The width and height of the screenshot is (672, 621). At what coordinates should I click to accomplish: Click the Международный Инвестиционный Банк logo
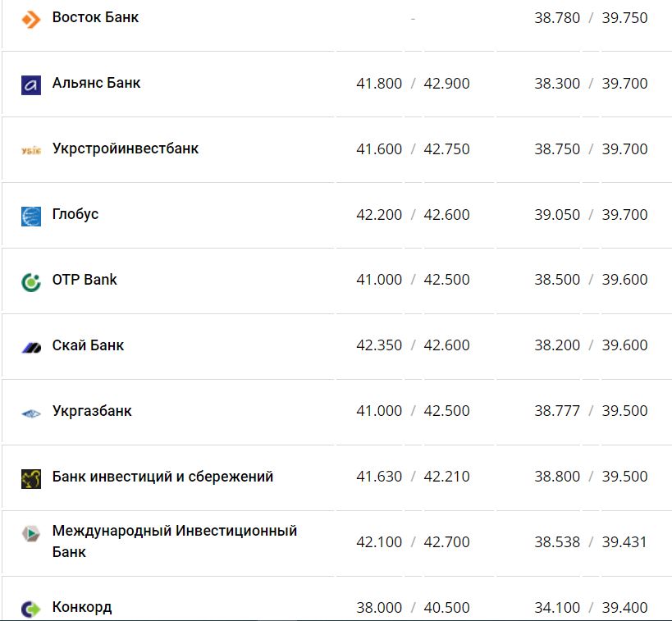(x=31, y=534)
